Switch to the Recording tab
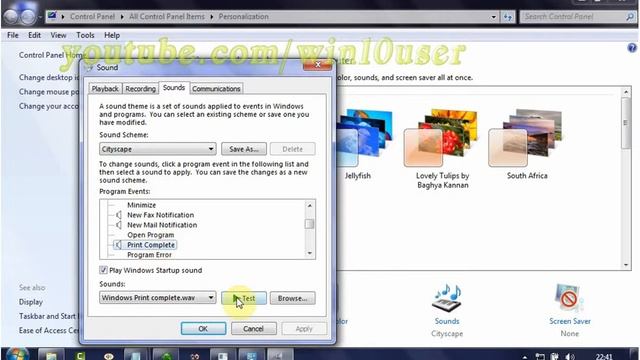This screenshot has height=360, width=640. [140, 89]
